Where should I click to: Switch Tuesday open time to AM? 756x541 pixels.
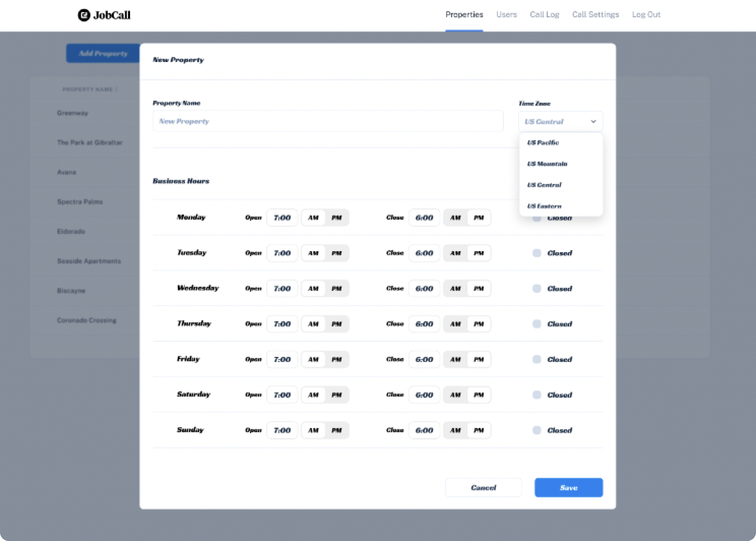tap(313, 253)
